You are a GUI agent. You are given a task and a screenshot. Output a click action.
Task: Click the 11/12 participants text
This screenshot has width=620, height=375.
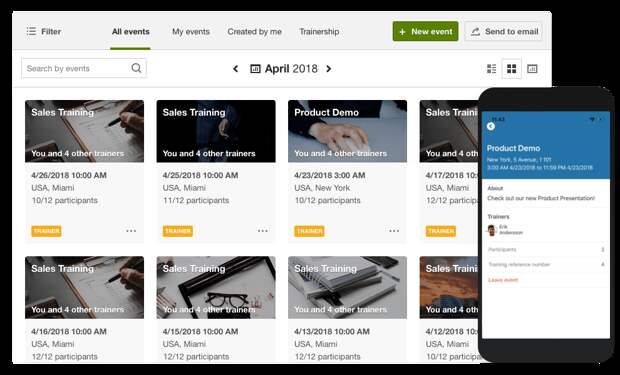pos(196,201)
